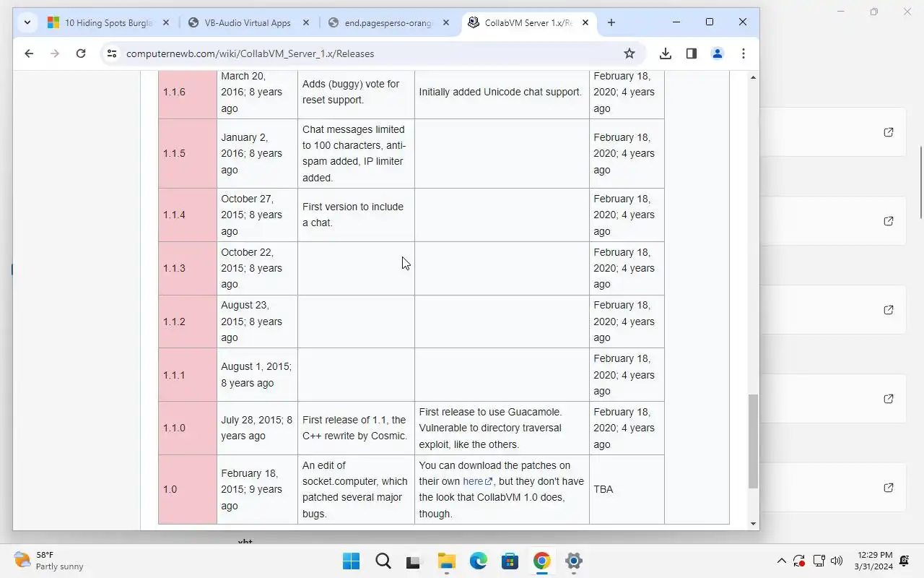Switch to the end.pagesperso-orange tab
924x578 pixels.
(388, 22)
